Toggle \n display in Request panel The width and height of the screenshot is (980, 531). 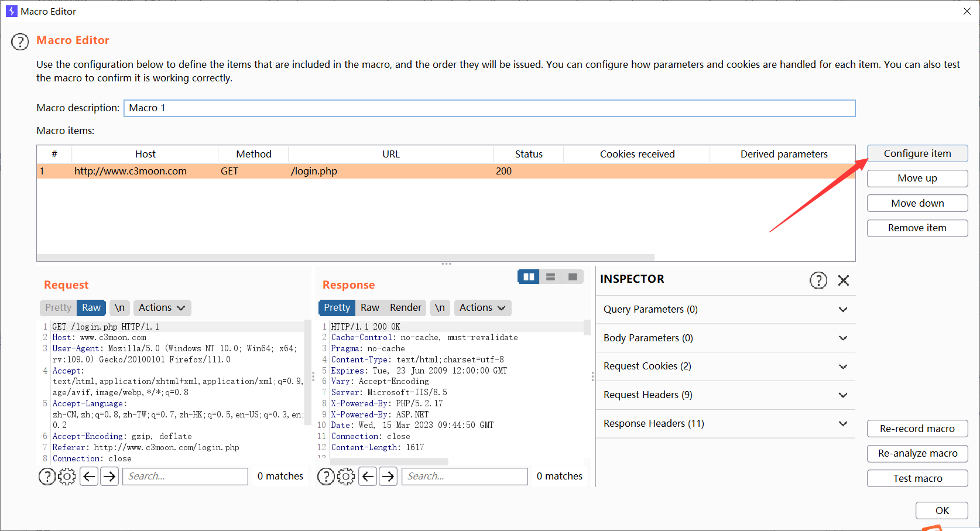(x=120, y=308)
